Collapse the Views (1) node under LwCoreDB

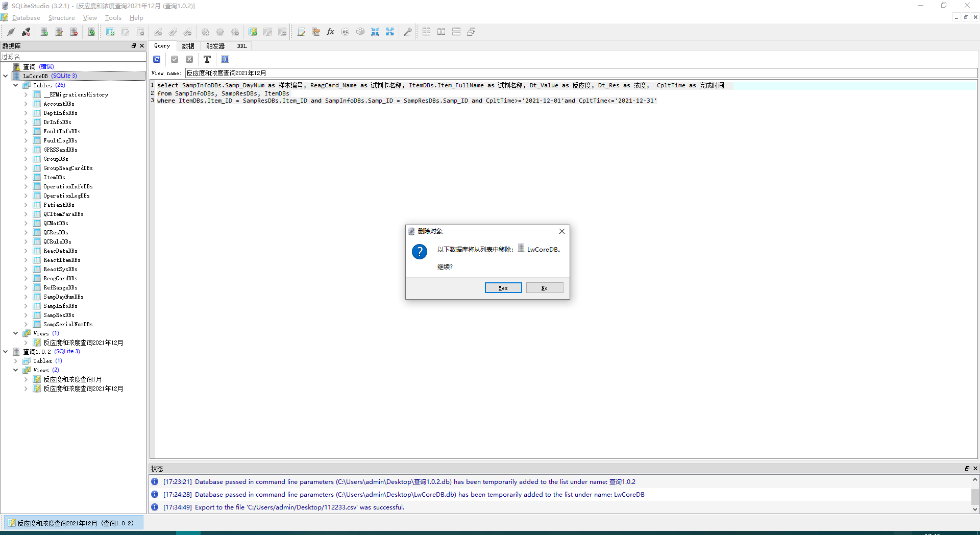point(16,333)
